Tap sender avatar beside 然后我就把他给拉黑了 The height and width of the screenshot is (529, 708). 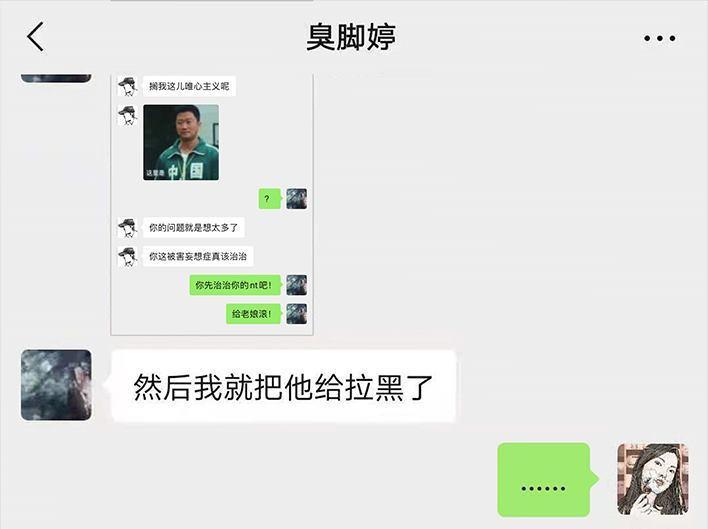(x=56, y=385)
